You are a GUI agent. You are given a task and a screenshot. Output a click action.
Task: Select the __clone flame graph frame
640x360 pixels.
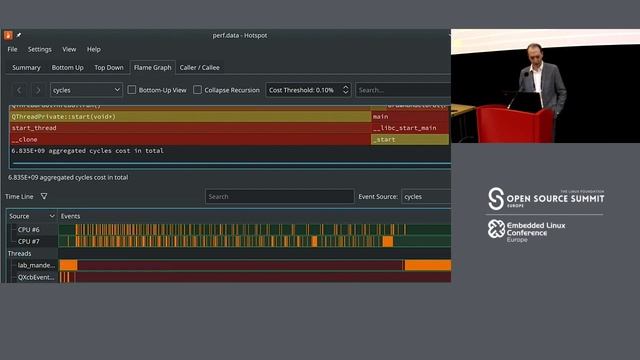point(190,140)
